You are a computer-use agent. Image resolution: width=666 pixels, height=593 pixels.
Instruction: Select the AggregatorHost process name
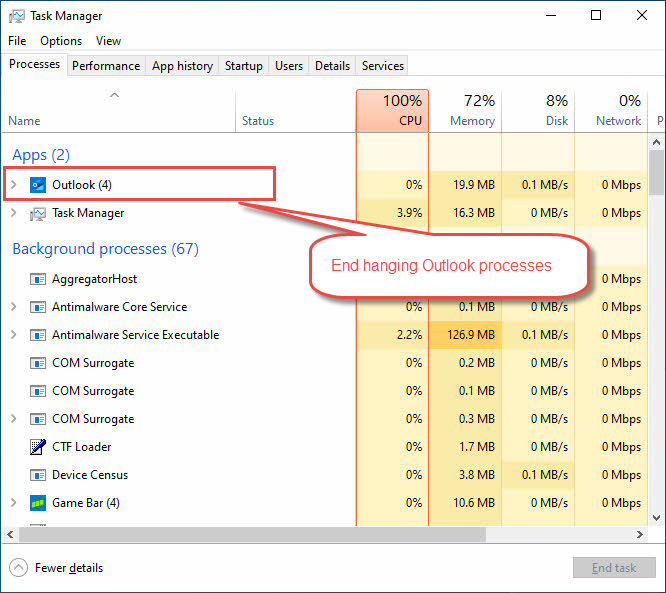click(94, 279)
